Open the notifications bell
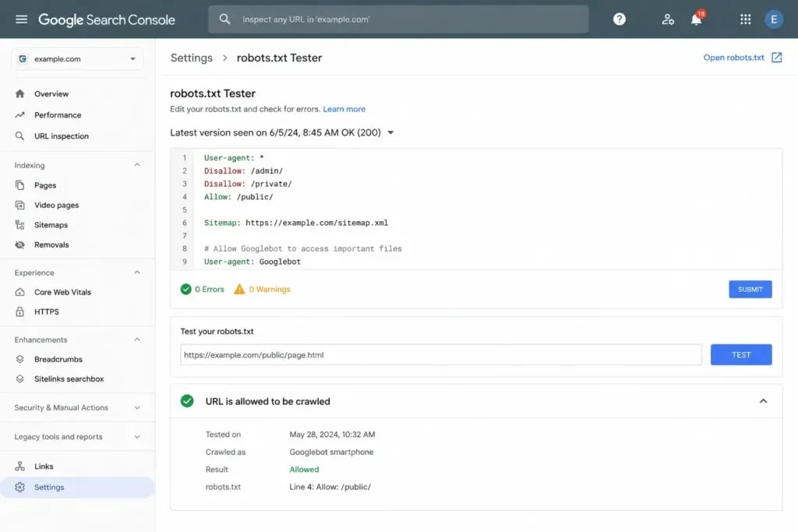Viewport: 798px width, 532px height. pyautogui.click(x=696, y=19)
